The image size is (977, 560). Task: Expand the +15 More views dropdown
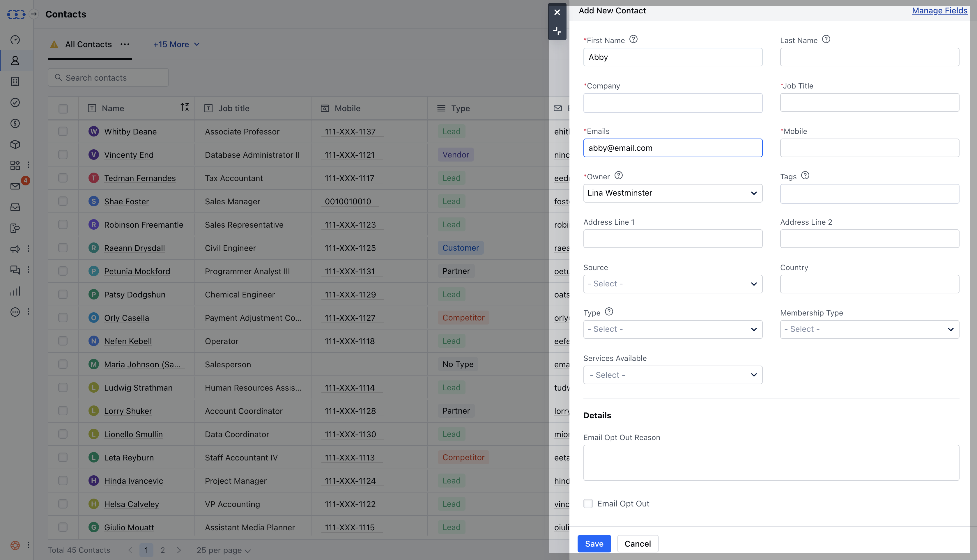click(x=176, y=45)
